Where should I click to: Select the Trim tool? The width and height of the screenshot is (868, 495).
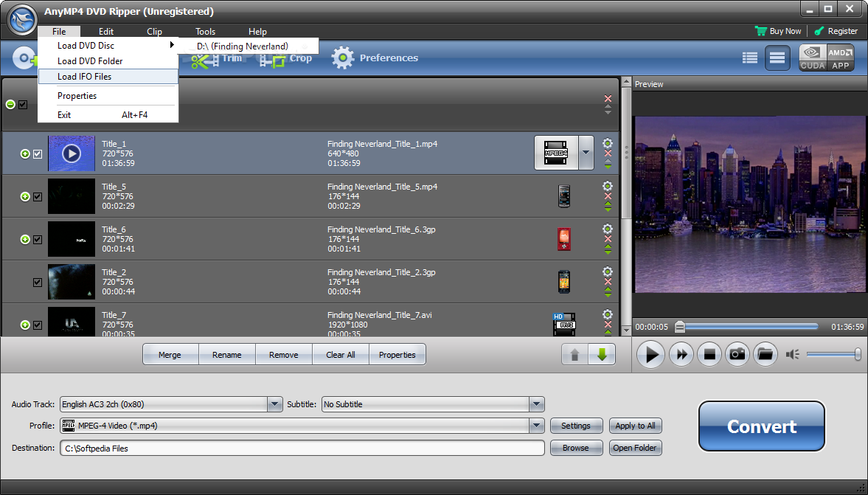click(216, 59)
